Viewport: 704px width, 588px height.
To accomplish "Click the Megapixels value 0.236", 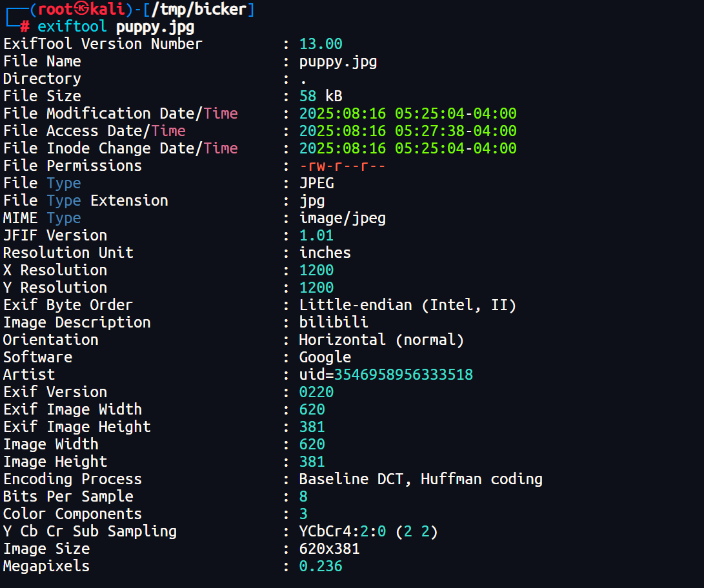I will tap(321, 566).
